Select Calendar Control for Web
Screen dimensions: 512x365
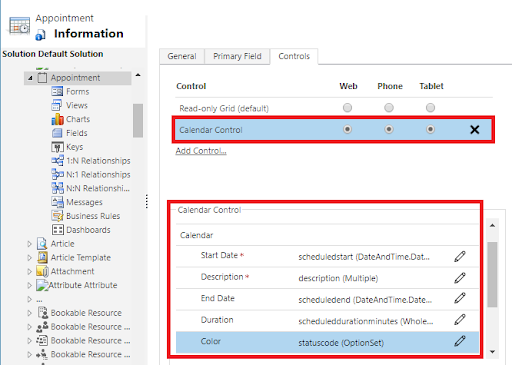pos(347,129)
